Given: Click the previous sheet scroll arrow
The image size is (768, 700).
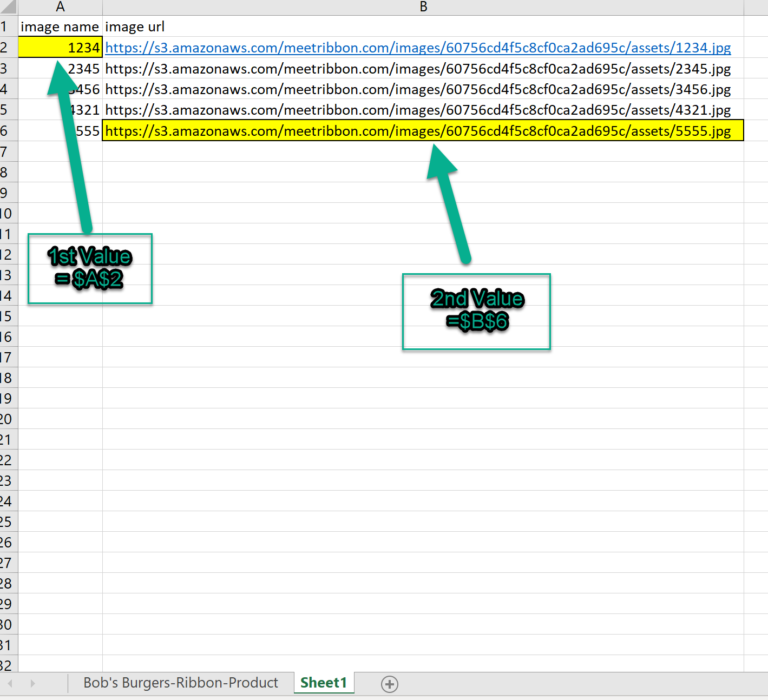Looking at the screenshot, I should pyautogui.click(x=10, y=684).
